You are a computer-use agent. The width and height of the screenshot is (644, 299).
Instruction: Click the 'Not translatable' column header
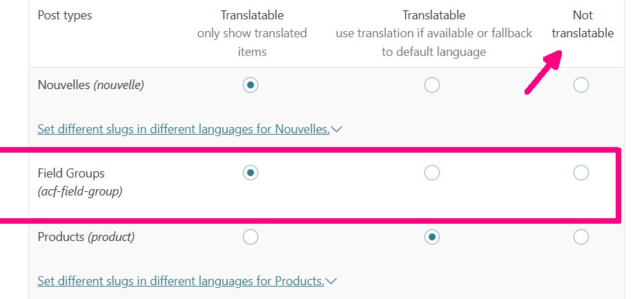point(583,24)
